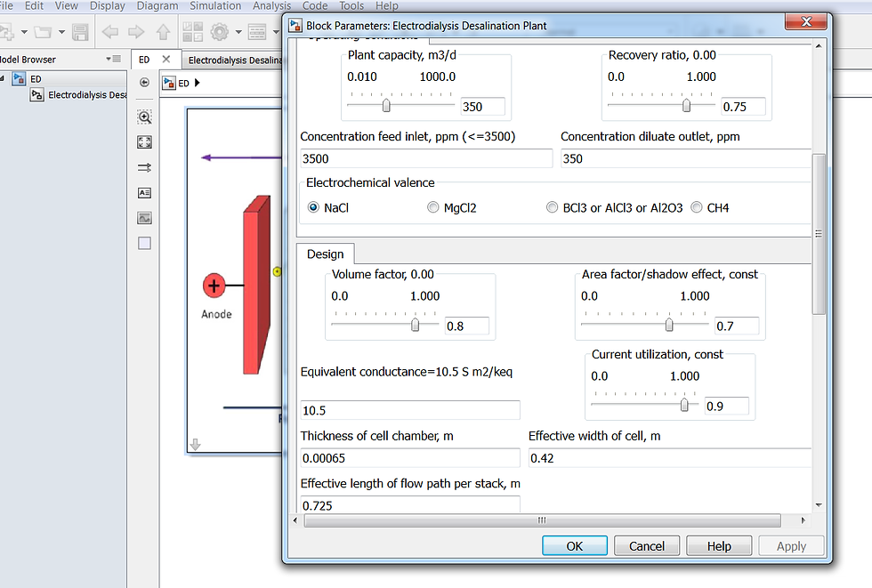The height and width of the screenshot is (588, 872).
Task: Click the Current utilization slider handle
Action: tap(684, 405)
